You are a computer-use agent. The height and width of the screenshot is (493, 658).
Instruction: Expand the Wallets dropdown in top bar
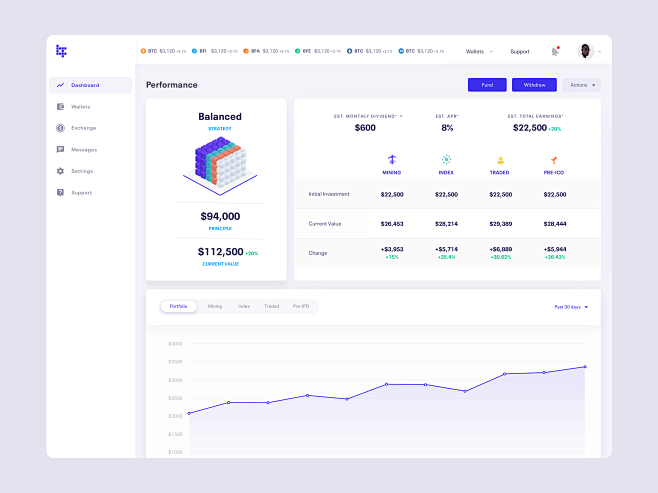point(478,51)
